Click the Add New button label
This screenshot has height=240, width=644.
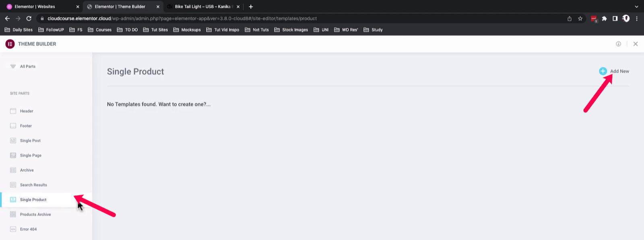click(x=619, y=71)
